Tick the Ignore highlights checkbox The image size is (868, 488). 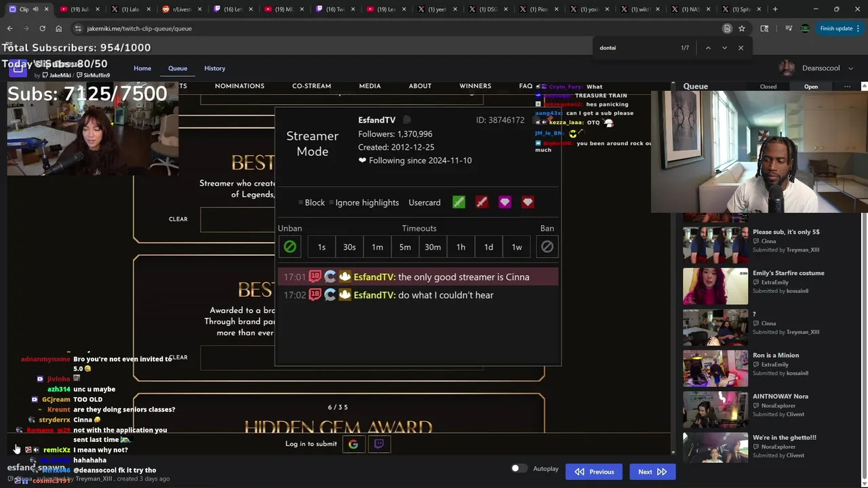click(x=331, y=203)
